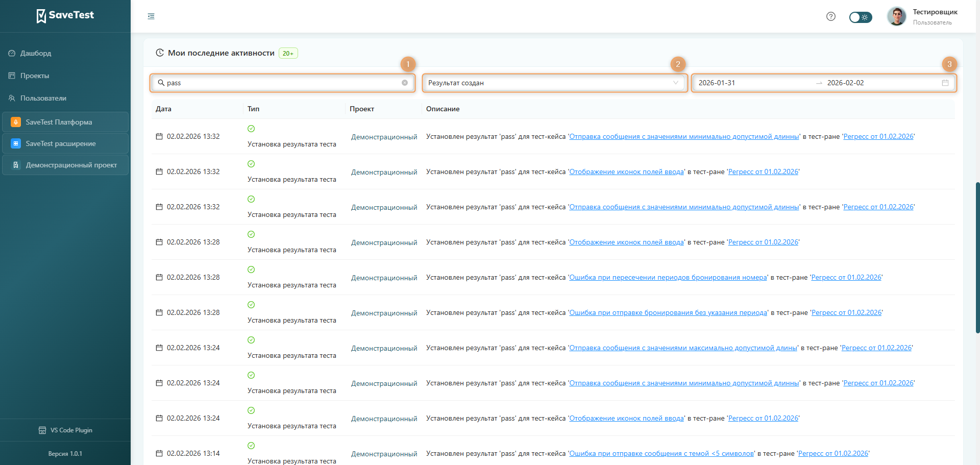This screenshot has height=465, width=980.
Task: Collapse the sidebar with the menu icon
Action: 151,16
